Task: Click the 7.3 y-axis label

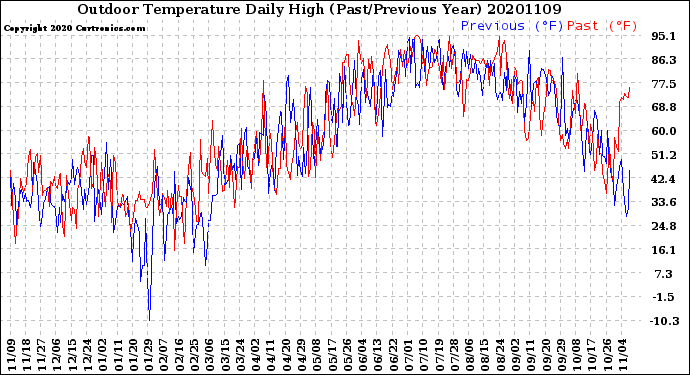Action: click(664, 274)
